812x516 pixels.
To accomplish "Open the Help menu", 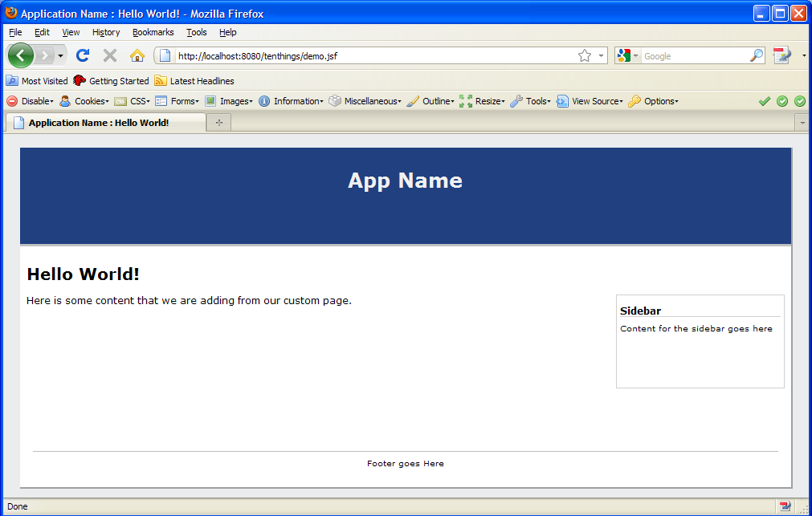I will click(228, 32).
